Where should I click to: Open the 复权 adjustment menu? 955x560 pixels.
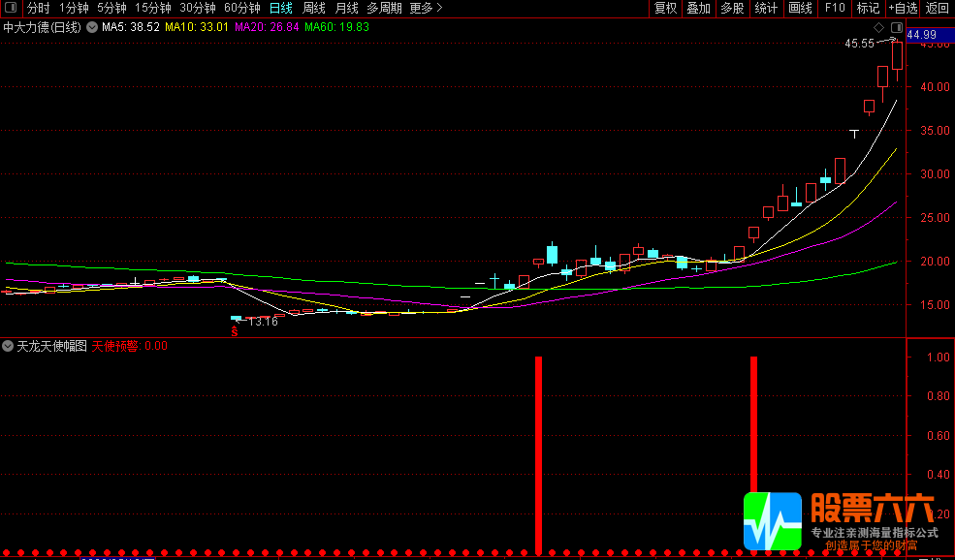(x=666, y=8)
